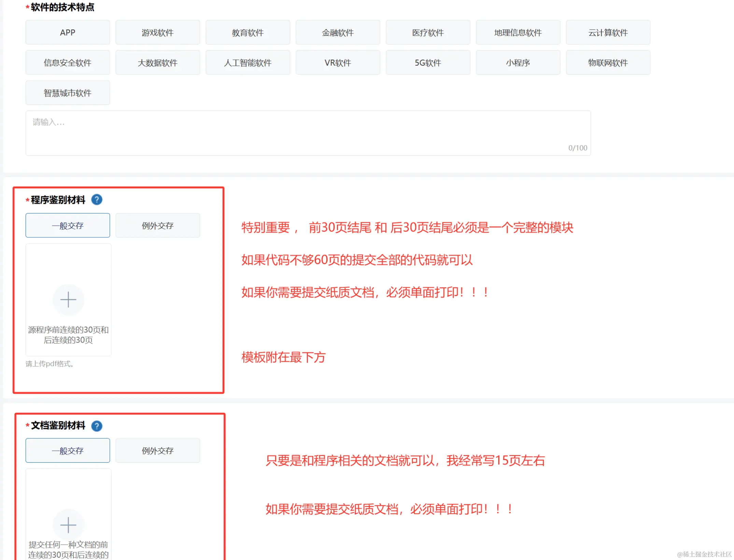The width and height of the screenshot is (734, 560).
Task: Choose 例外交存 under 程序鉴别材料
Action: point(157,225)
